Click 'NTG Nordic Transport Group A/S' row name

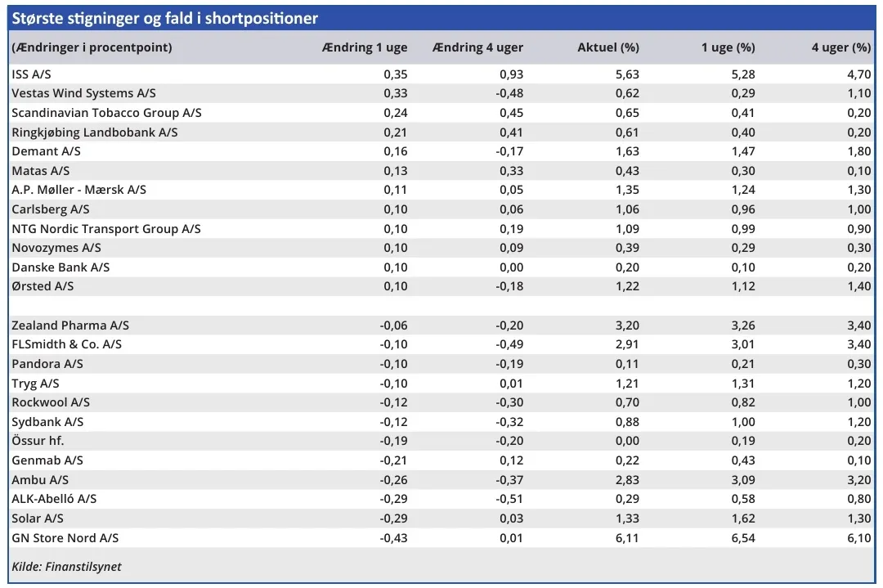click(106, 229)
